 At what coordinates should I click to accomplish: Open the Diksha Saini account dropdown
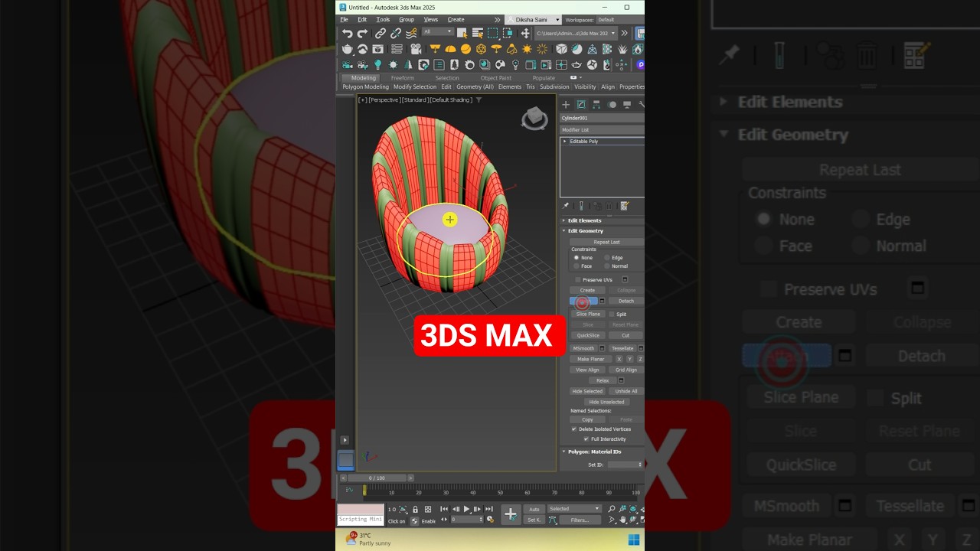pyautogui.click(x=534, y=20)
